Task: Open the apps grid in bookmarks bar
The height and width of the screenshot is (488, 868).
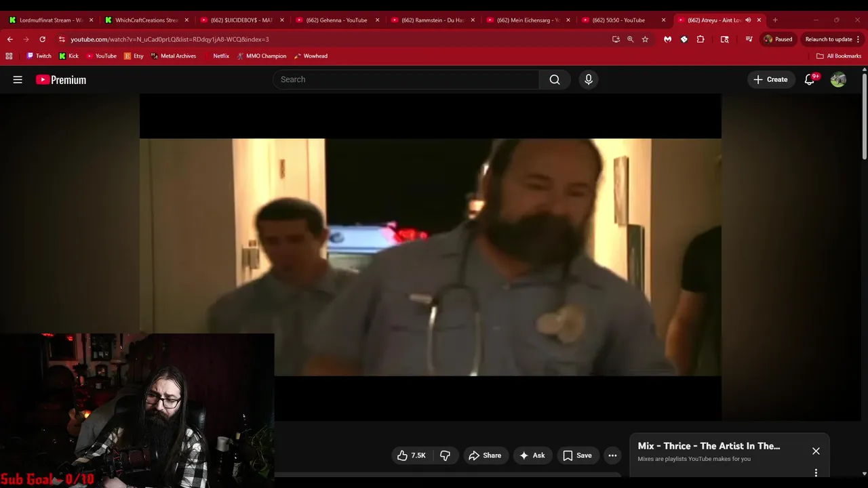Action: coord(9,56)
